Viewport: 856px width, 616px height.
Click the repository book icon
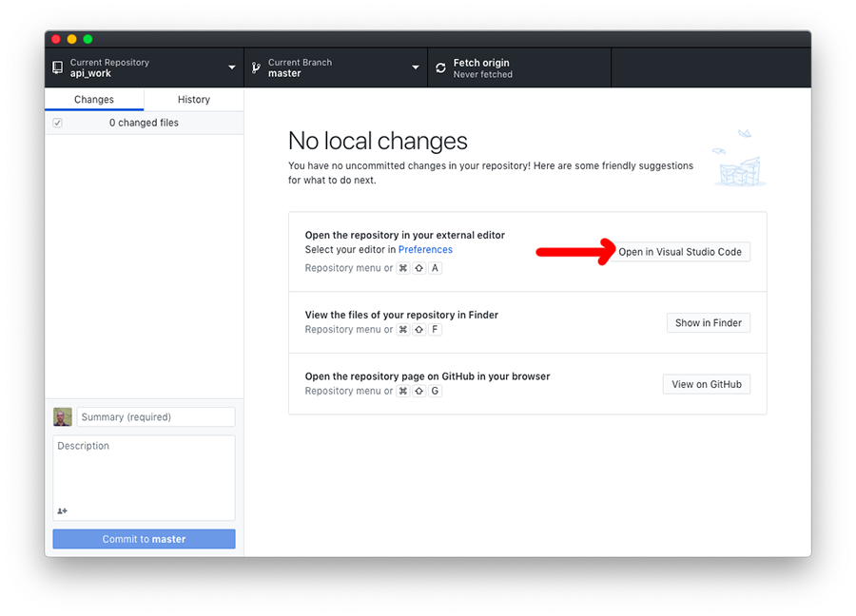pyautogui.click(x=57, y=67)
